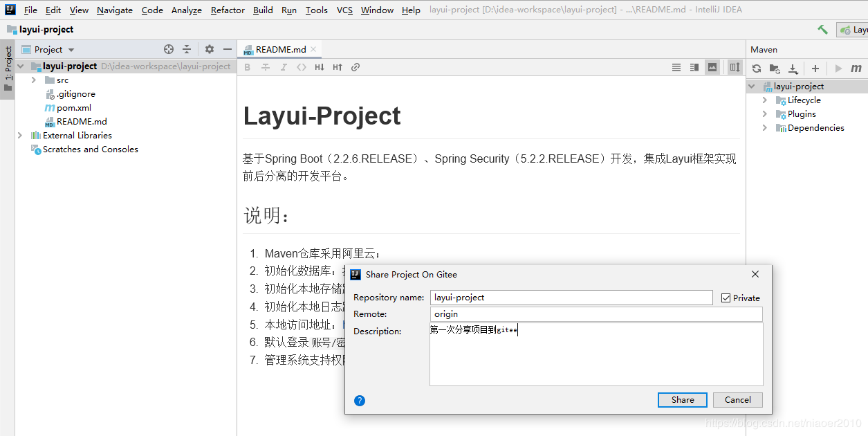Open Project panel settings gear
This screenshot has width=868, height=436.
(x=210, y=49)
